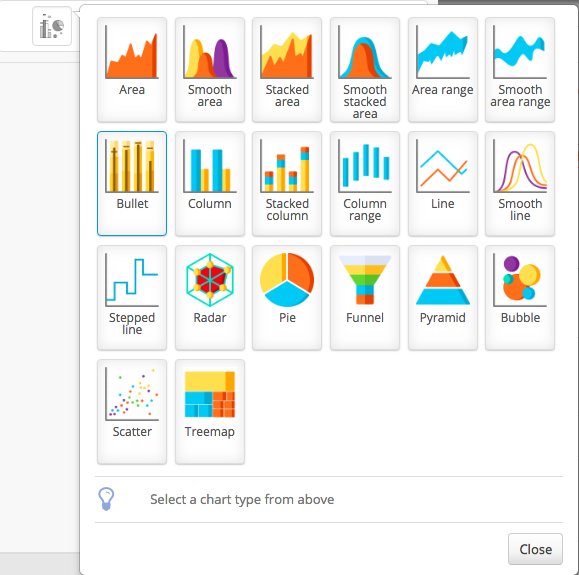
Task: Select Smooth area range chart
Action: 520,69
